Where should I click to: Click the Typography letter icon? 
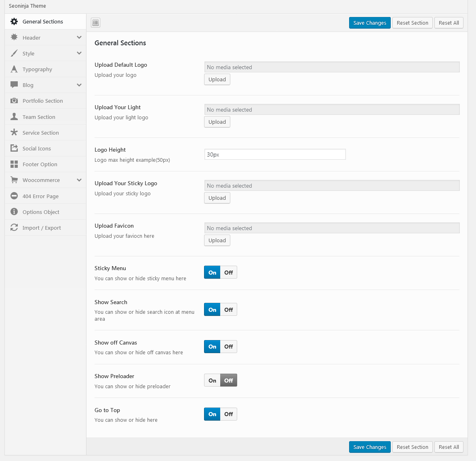[x=14, y=69]
